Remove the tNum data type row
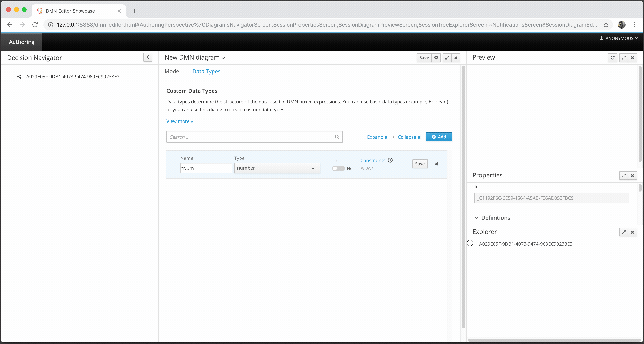 [x=437, y=164]
